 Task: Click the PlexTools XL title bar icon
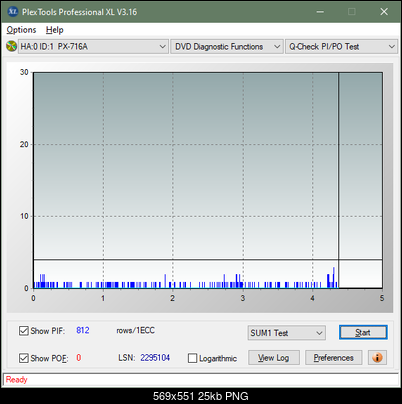click(13, 12)
